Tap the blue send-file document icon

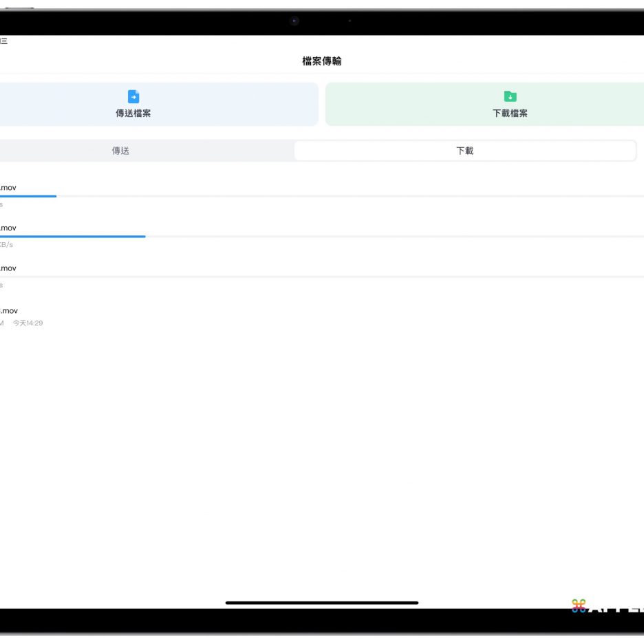coord(133,96)
